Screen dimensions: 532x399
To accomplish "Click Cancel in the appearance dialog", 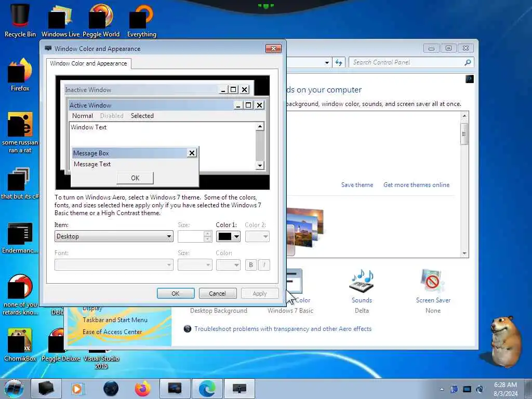I will point(218,294).
